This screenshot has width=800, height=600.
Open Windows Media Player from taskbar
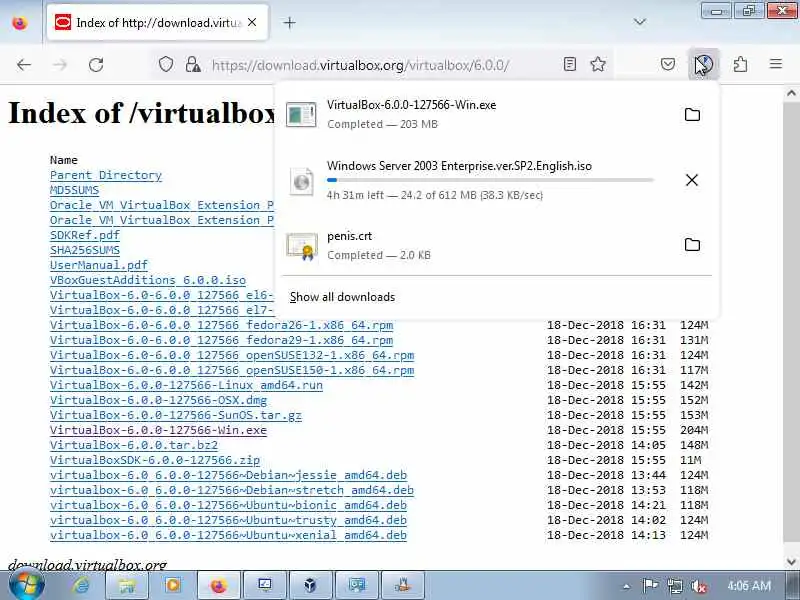click(x=172, y=585)
